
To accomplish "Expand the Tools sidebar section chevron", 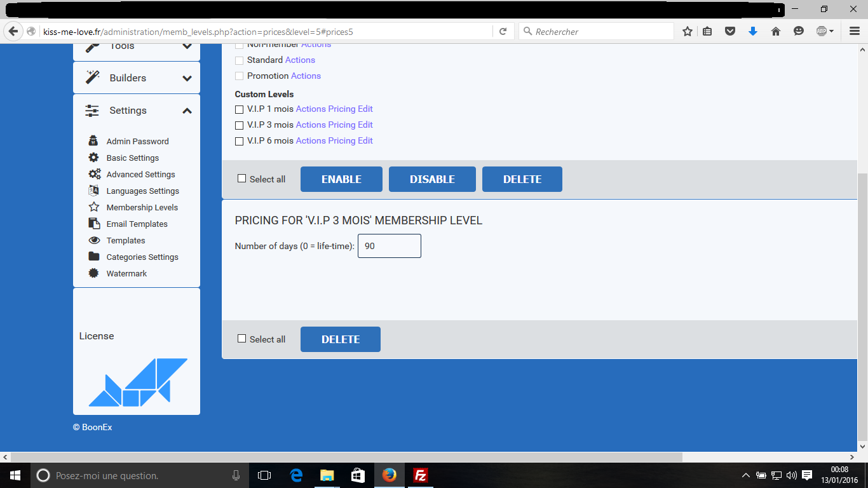I will tap(187, 46).
